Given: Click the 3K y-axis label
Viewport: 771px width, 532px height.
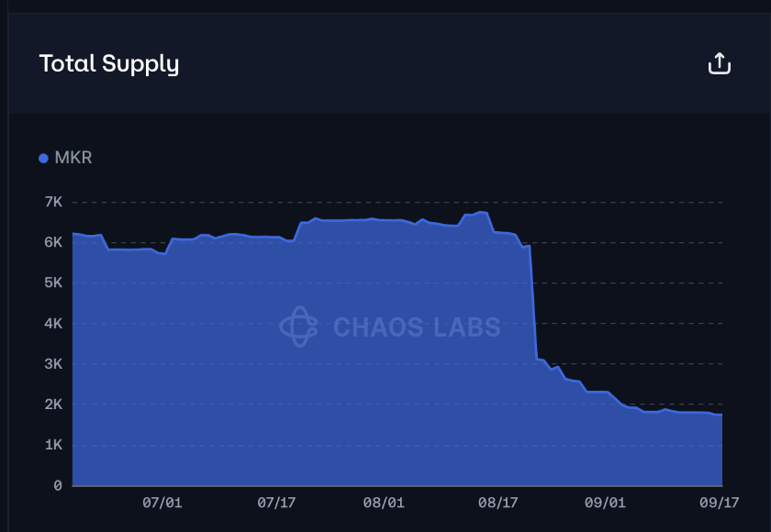Looking at the screenshot, I should (x=52, y=363).
